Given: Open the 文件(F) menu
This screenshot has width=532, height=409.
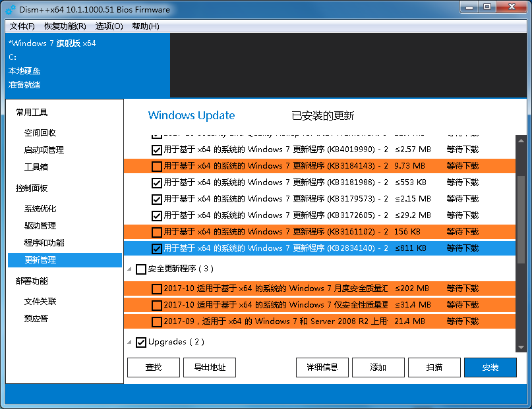Looking at the screenshot, I should pyautogui.click(x=22, y=26).
